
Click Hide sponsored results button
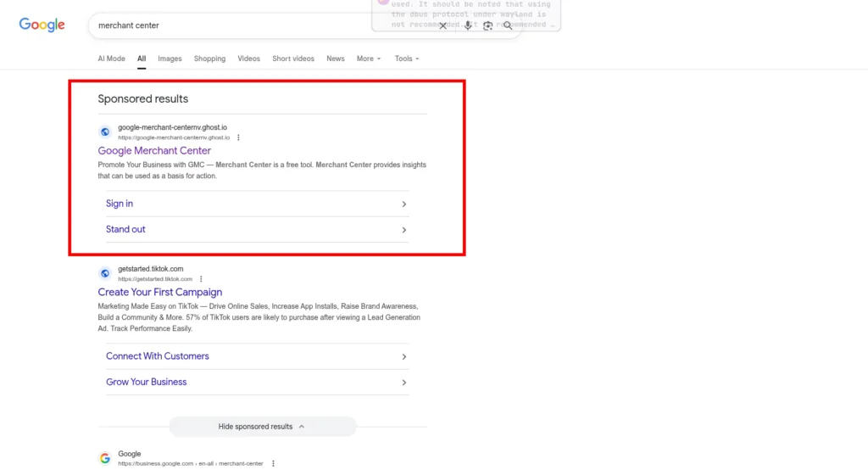(x=263, y=427)
